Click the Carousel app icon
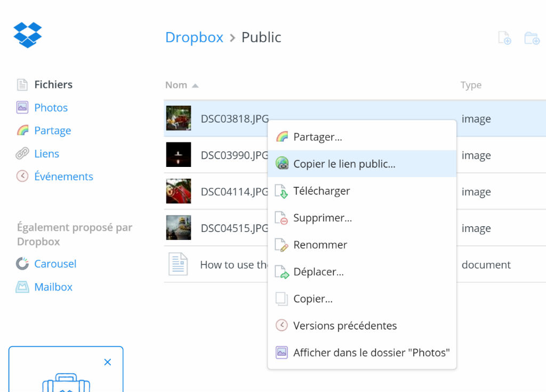The image size is (546, 392). [x=22, y=263]
